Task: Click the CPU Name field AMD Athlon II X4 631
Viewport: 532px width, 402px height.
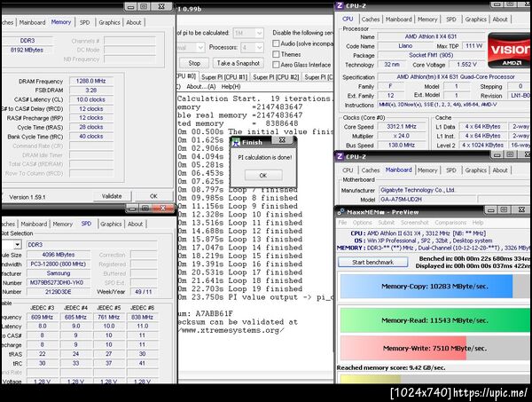Action: click(431, 36)
